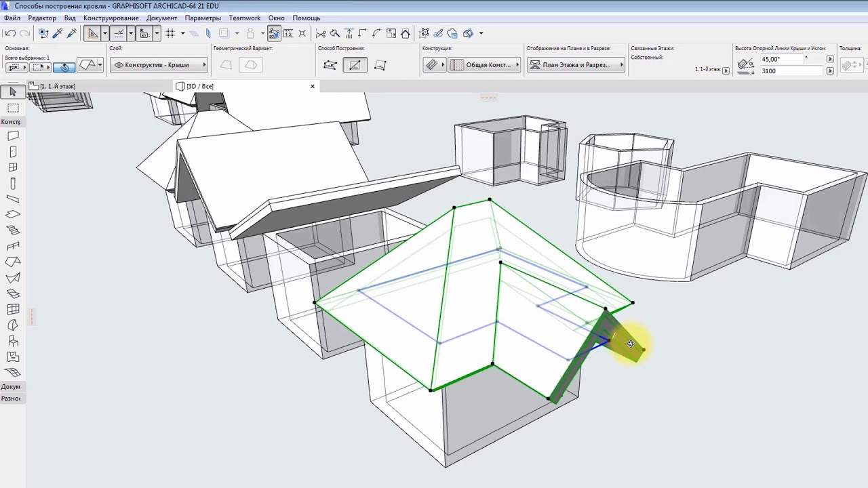Toggle the highlighted blue quick selection magnet
The image size is (868, 488).
click(x=64, y=66)
